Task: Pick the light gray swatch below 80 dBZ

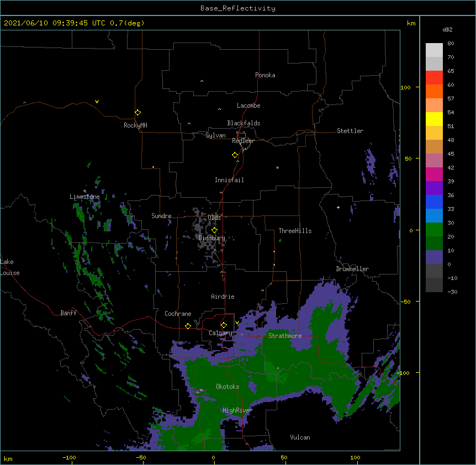Action: (434, 50)
